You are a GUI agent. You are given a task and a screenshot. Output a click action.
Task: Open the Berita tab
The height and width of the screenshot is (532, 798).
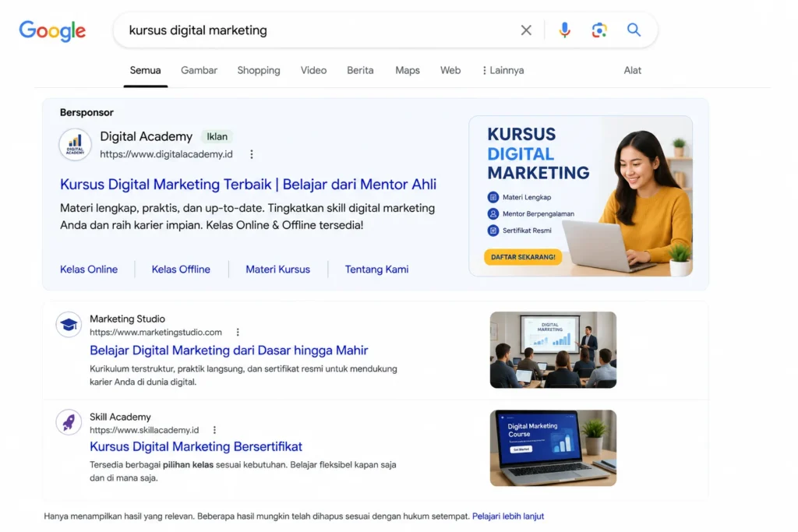(360, 71)
